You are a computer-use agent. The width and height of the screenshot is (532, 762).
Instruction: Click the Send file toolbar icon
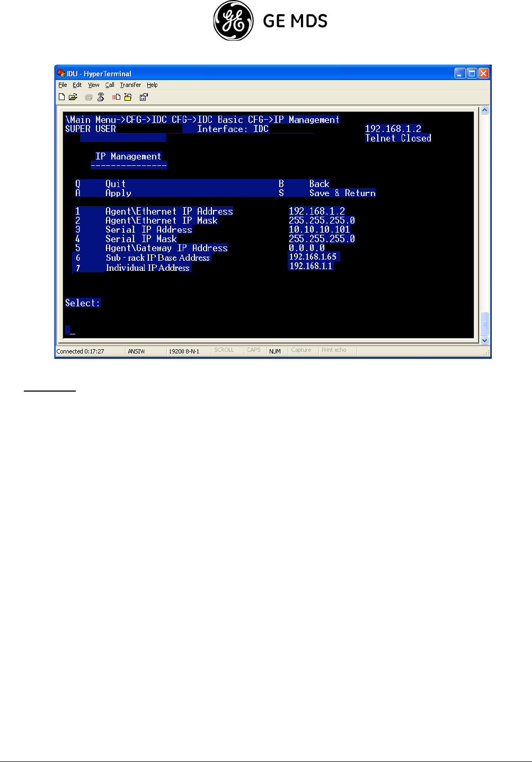click(x=116, y=97)
